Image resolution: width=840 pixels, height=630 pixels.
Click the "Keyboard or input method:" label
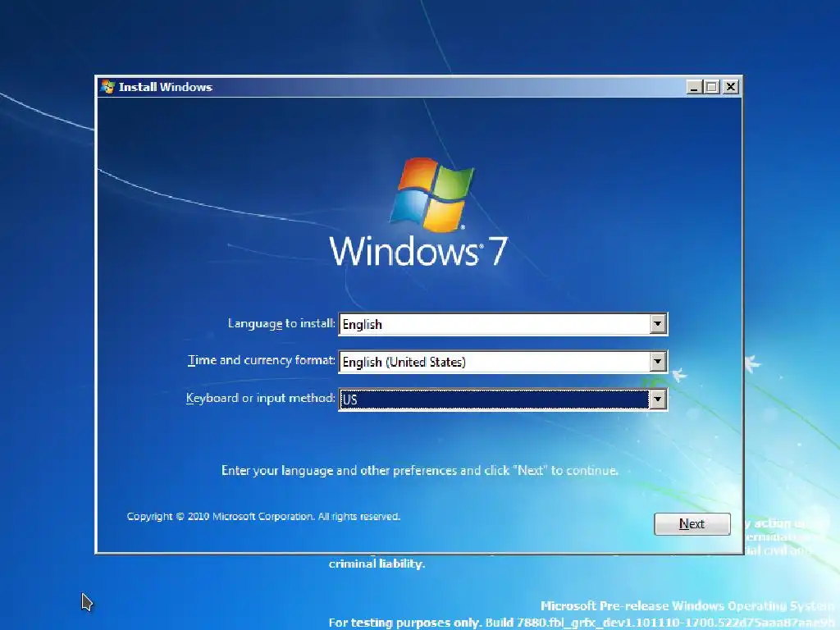(260, 398)
